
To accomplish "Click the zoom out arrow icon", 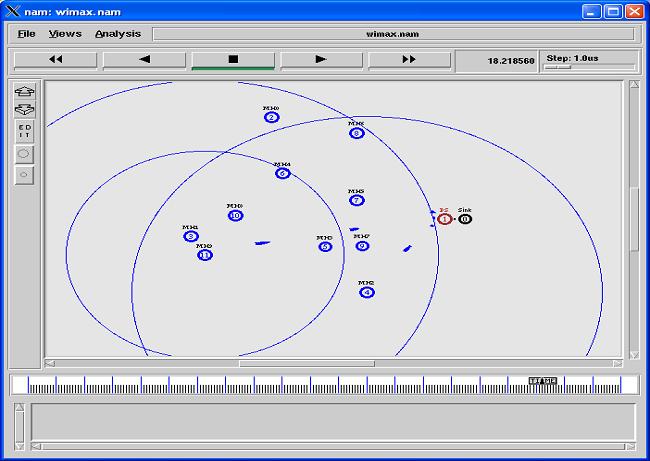I will tap(24, 109).
